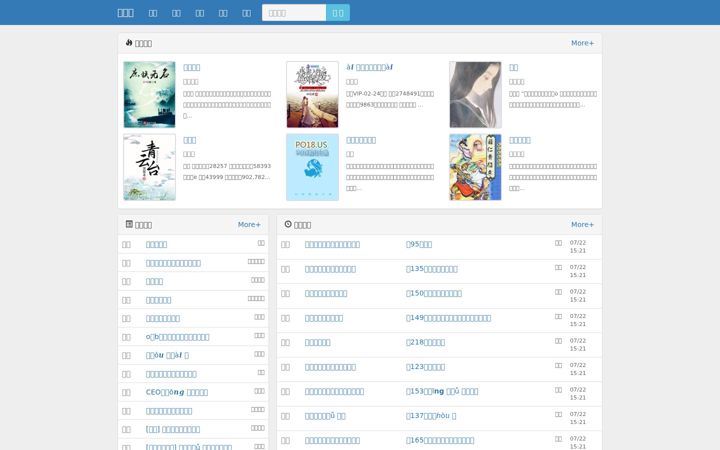This screenshot has width=720, height=450.
Task: Open the left list title starting with 'o' and 'b'
Action: [x=178, y=337]
